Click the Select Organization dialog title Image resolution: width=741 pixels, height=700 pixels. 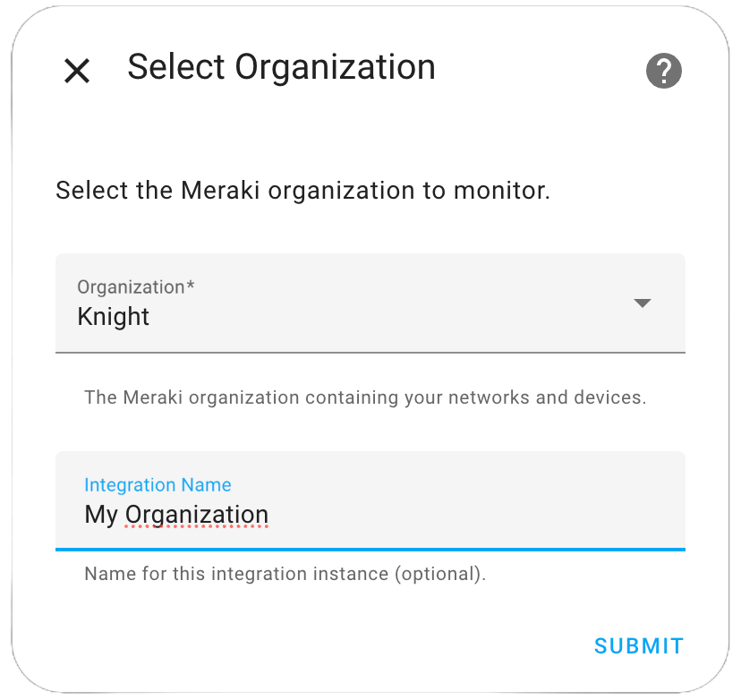coord(281,67)
